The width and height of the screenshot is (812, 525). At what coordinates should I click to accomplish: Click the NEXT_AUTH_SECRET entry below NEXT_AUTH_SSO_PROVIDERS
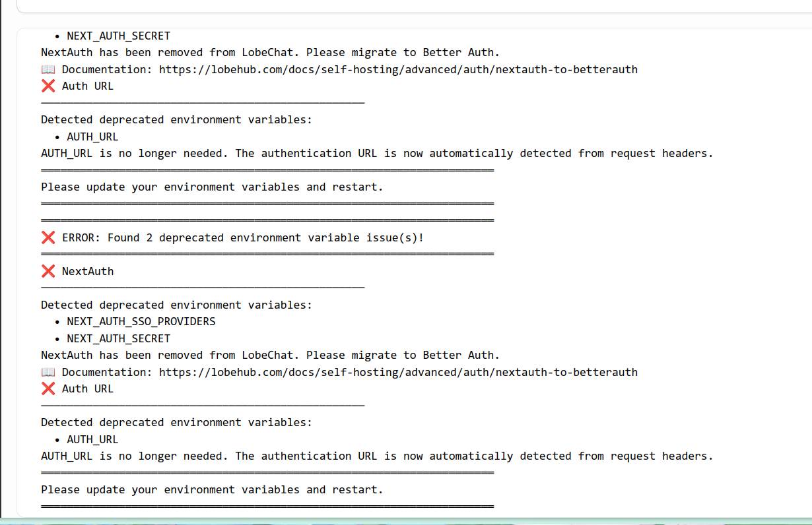(x=119, y=338)
